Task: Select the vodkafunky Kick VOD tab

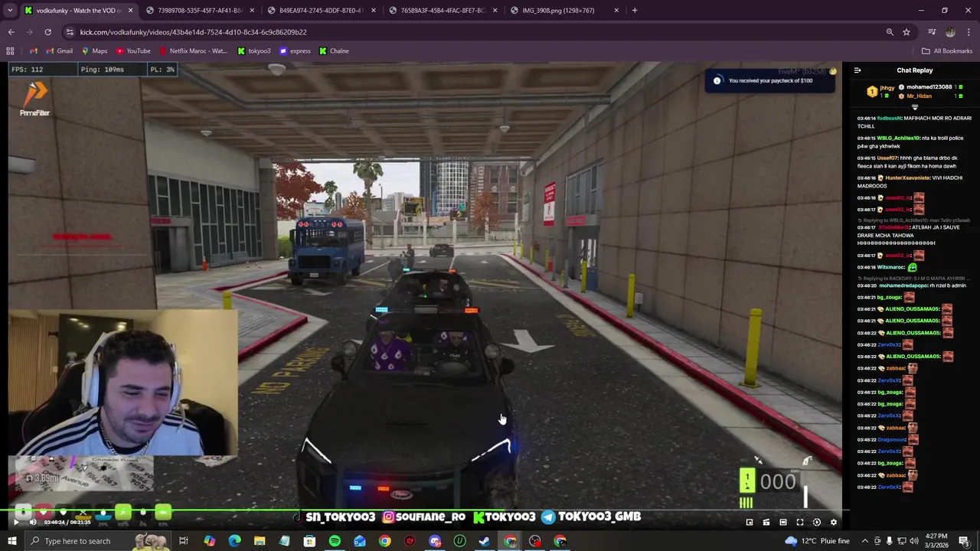Action: [x=78, y=11]
